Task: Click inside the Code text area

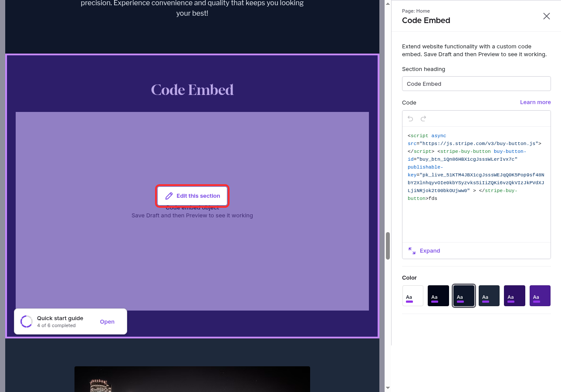Action: pos(476,184)
